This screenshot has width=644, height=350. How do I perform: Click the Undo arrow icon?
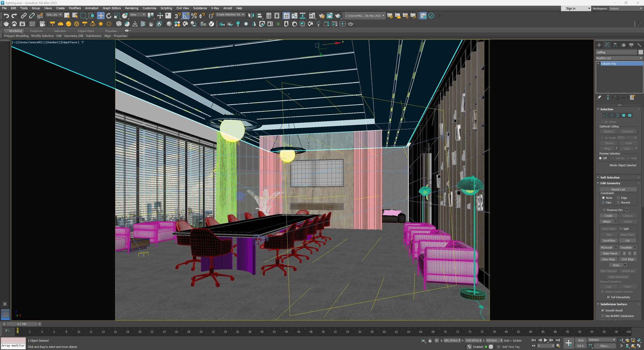pos(6,15)
